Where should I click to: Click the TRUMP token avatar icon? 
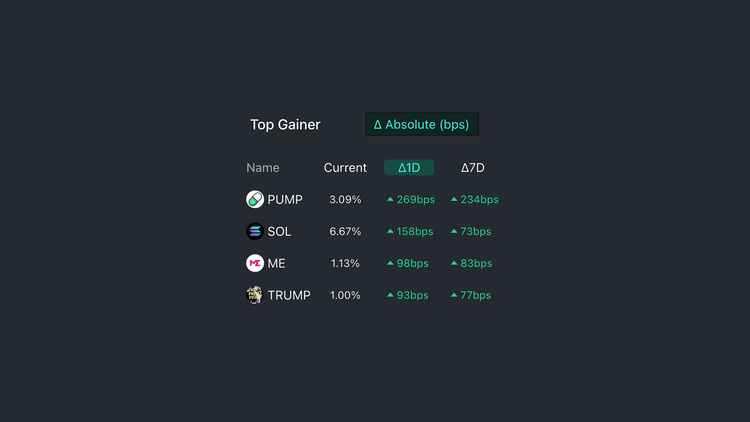pyautogui.click(x=255, y=296)
